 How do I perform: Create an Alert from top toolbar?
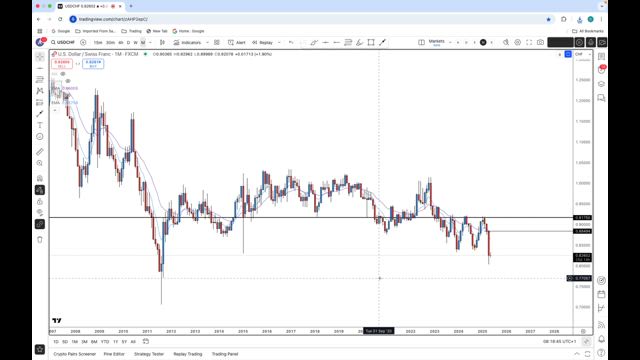pyautogui.click(x=237, y=42)
